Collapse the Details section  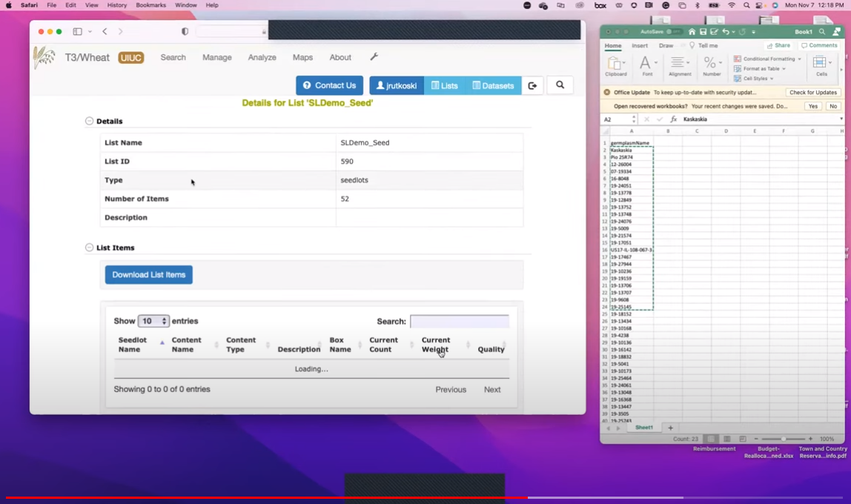coord(89,121)
